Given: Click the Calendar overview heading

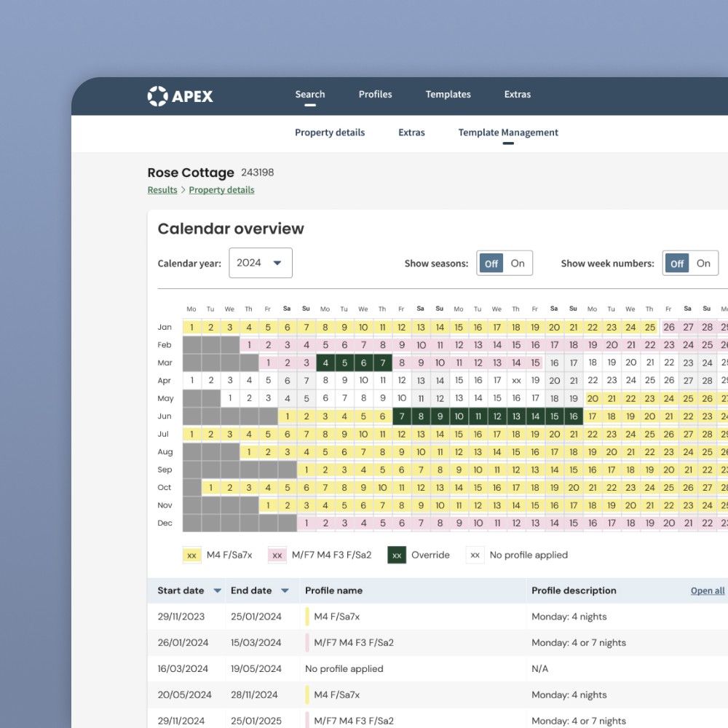Looking at the screenshot, I should pos(231,229).
